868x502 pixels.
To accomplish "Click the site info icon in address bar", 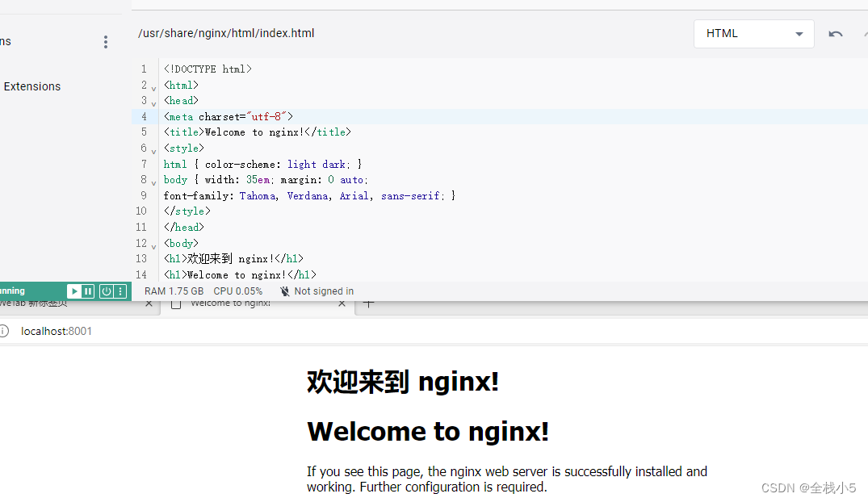I will pyautogui.click(x=3, y=331).
